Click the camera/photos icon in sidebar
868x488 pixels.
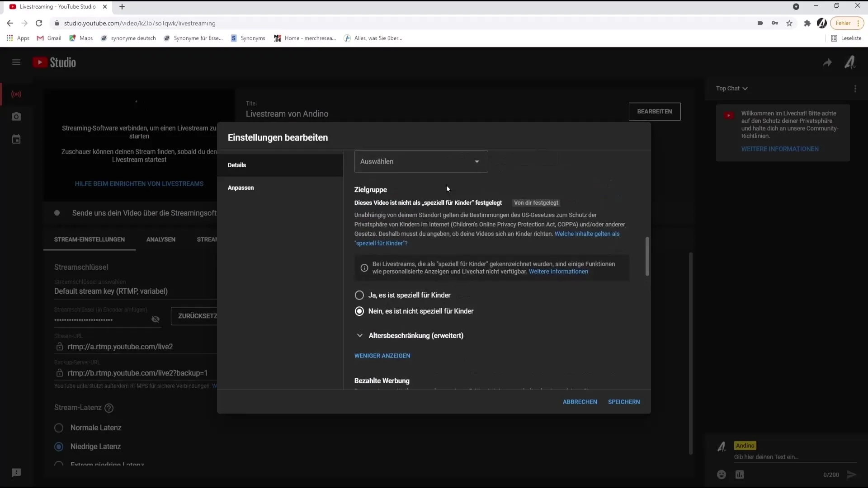click(16, 116)
